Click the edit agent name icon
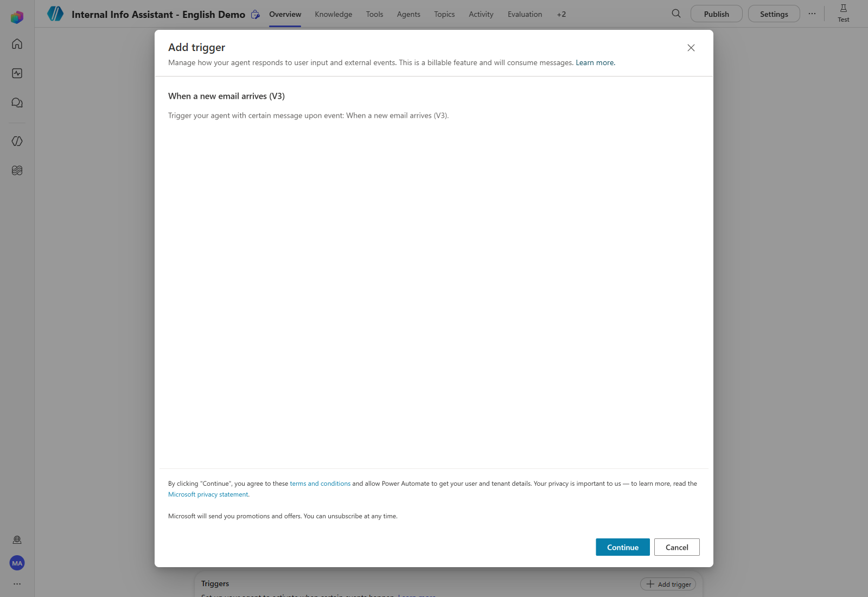This screenshot has height=597, width=868. pyautogui.click(x=256, y=15)
